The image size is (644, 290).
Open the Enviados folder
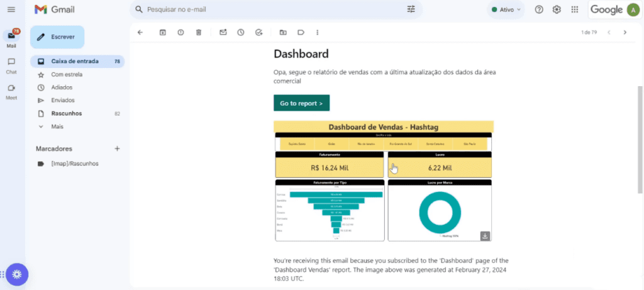pyautogui.click(x=77, y=100)
